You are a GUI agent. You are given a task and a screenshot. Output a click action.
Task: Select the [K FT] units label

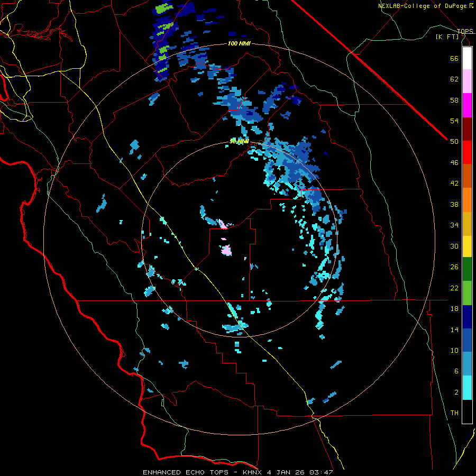(x=447, y=37)
